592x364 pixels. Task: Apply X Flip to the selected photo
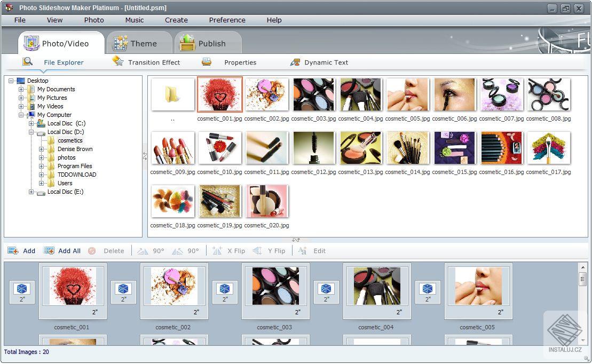click(228, 250)
